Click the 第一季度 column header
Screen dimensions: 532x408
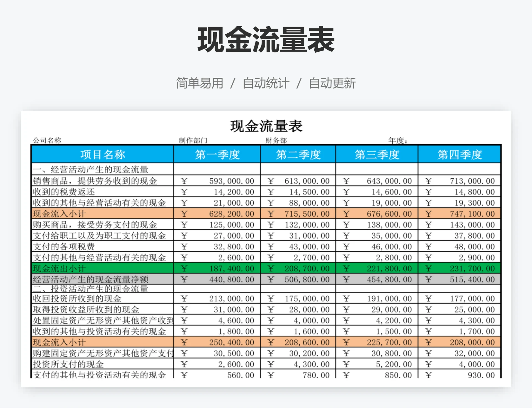217,154
